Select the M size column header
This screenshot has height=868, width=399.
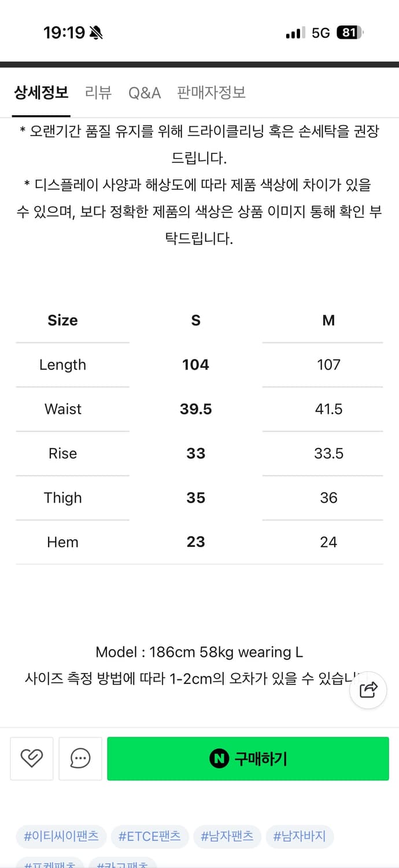click(x=328, y=321)
